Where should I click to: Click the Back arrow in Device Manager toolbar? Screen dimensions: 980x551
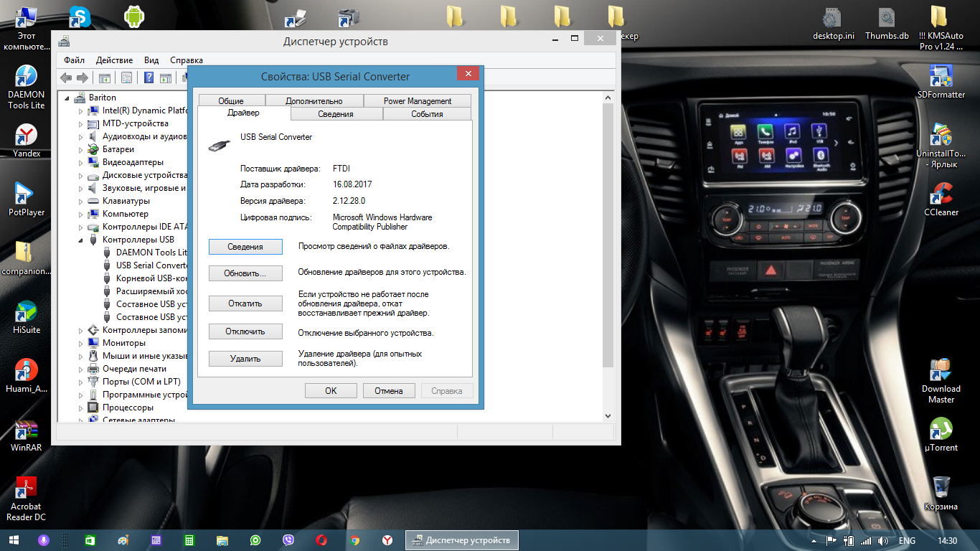pos(66,77)
